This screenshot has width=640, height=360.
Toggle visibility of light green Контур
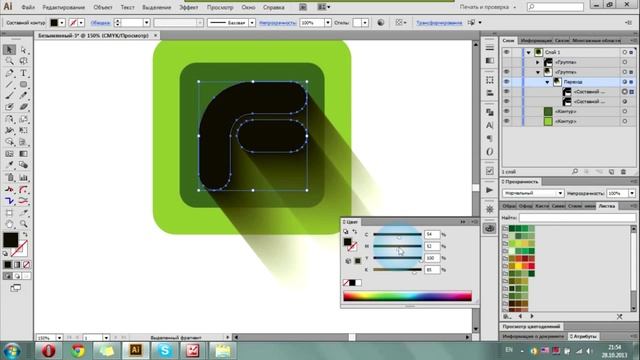click(x=507, y=121)
